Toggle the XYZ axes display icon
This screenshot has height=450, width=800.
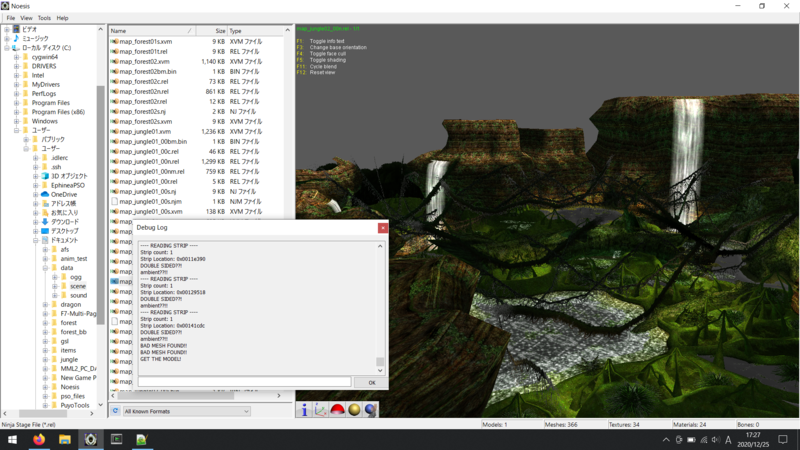click(x=320, y=410)
